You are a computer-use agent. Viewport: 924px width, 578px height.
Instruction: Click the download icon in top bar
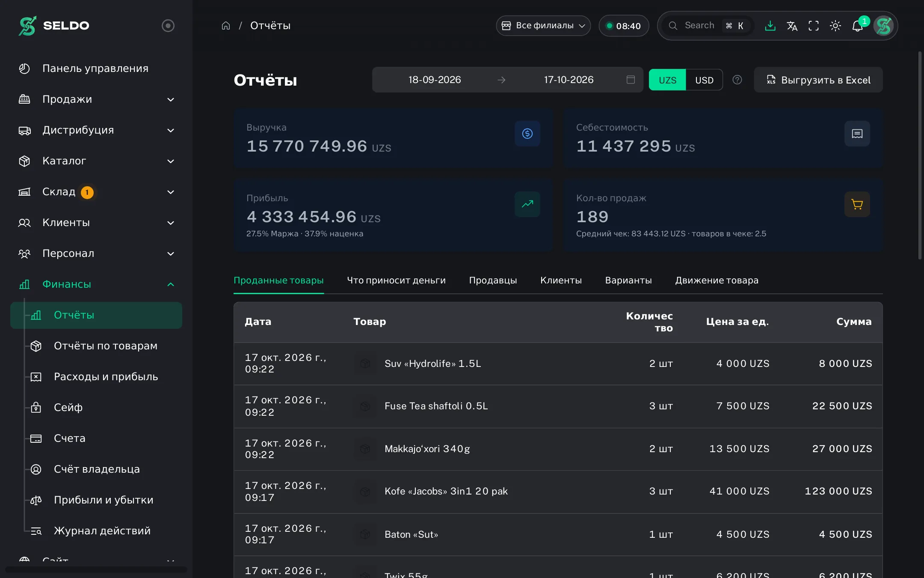click(x=770, y=26)
